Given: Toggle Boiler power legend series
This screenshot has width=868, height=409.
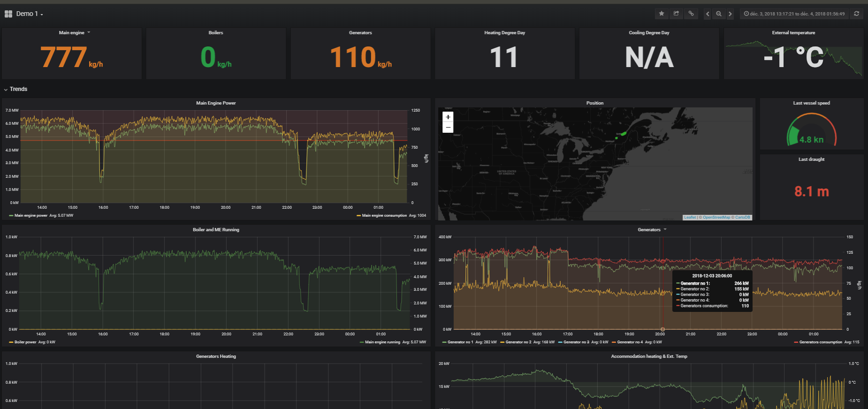Looking at the screenshot, I should tap(23, 342).
